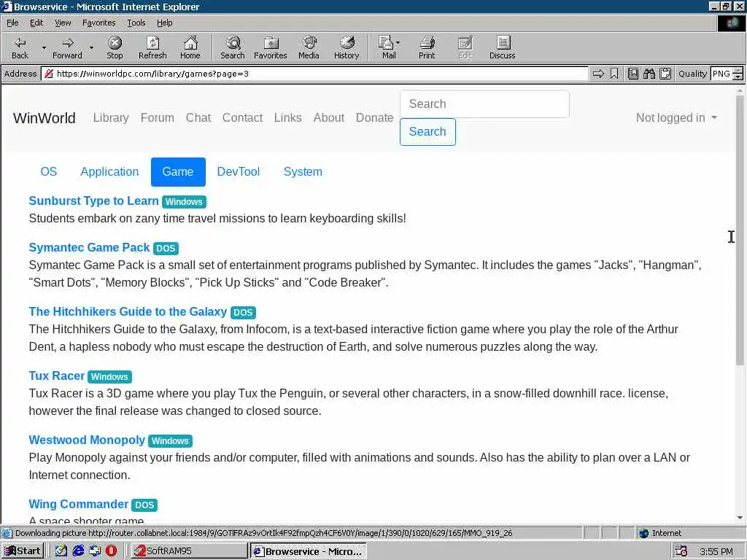Open the Chat nav link

(x=198, y=117)
